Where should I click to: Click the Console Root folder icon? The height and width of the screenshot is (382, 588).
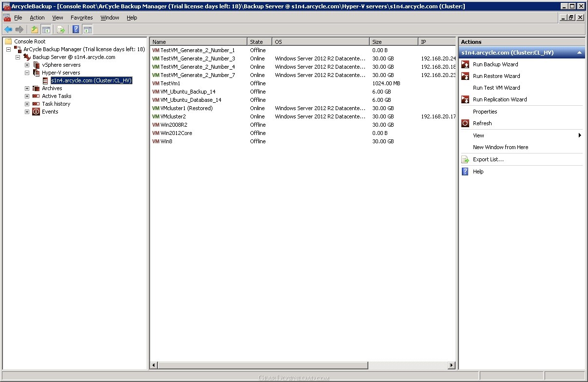[8, 41]
